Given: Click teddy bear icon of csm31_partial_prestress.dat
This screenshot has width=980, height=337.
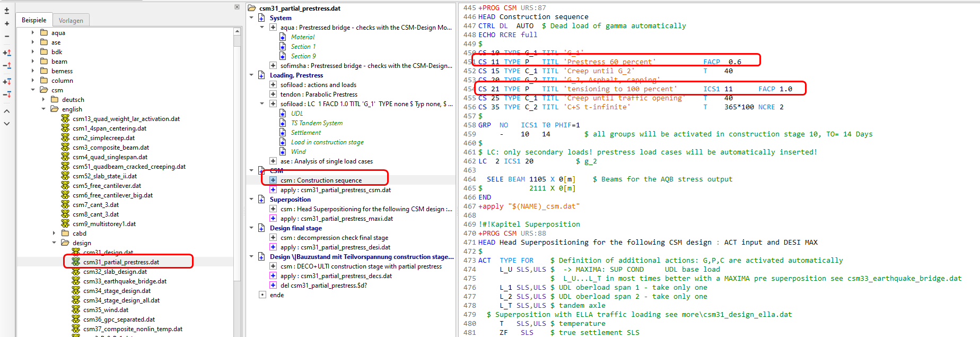Looking at the screenshot, I should click(x=76, y=262).
